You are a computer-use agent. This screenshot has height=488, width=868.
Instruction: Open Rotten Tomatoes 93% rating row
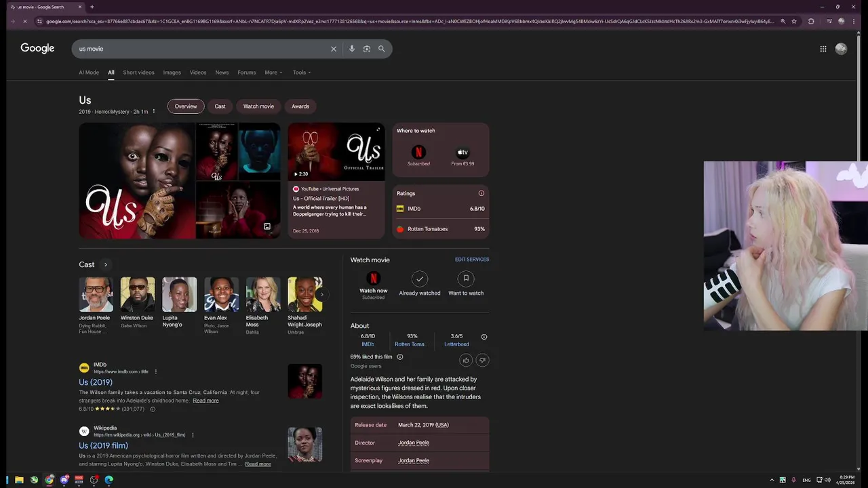coord(441,229)
